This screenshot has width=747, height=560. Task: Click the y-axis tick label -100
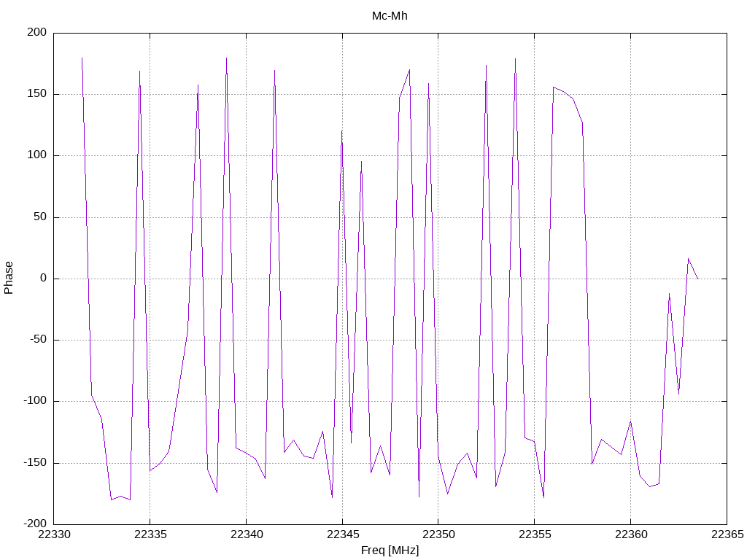tap(35, 401)
